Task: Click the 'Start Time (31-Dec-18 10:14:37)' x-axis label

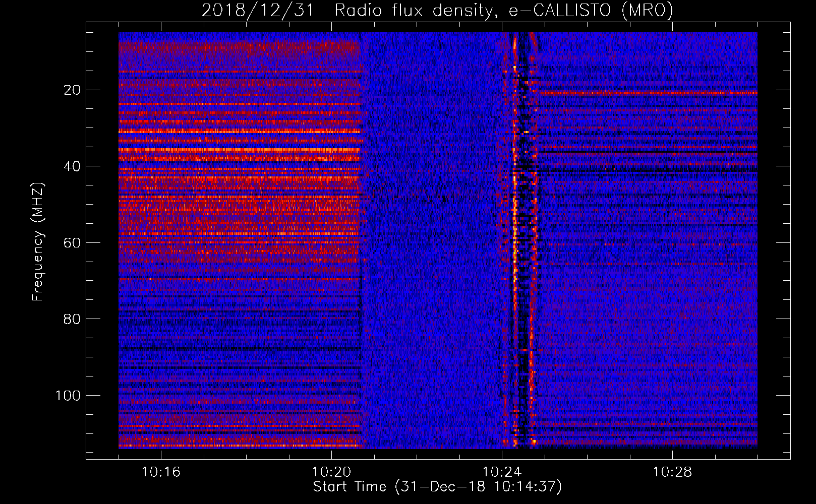Action: click(x=437, y=487)
